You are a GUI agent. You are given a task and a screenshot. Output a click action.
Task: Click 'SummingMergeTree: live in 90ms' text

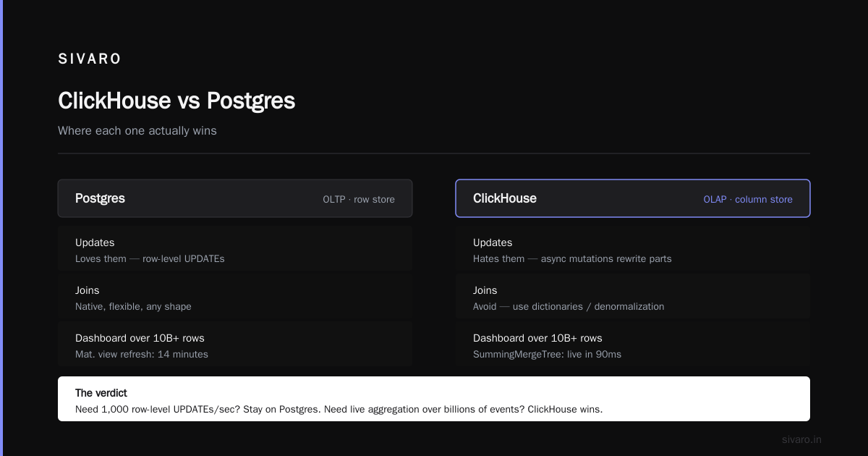click(x=547, y=354)
